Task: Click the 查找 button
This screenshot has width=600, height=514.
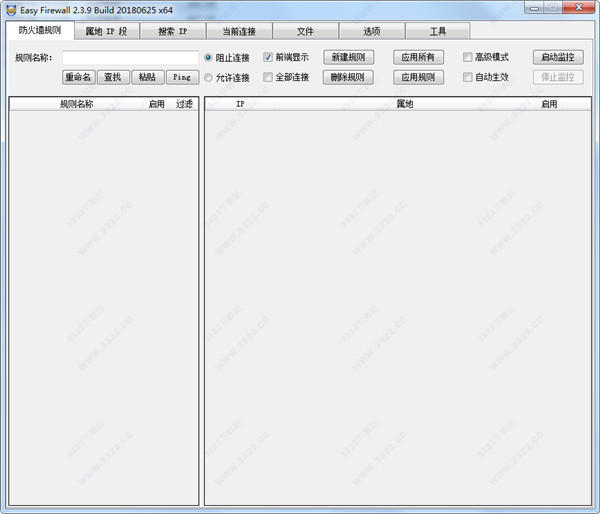Action: point(113,77)
